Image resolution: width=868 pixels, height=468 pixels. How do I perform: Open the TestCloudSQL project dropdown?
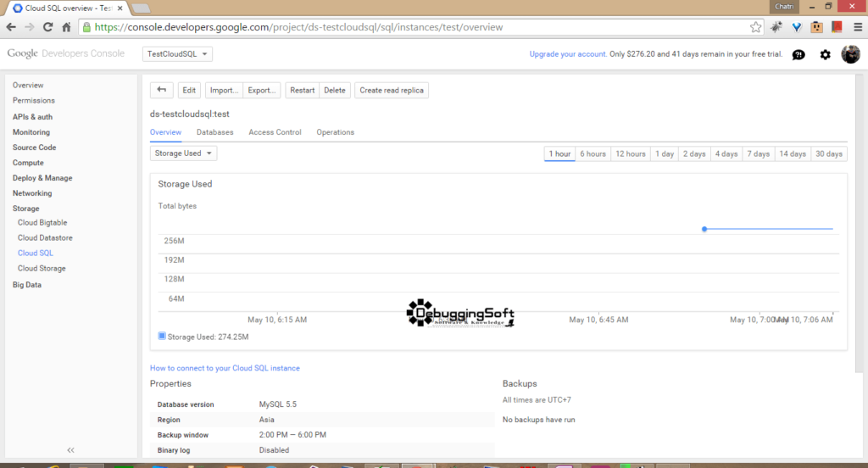click(177, 53)
